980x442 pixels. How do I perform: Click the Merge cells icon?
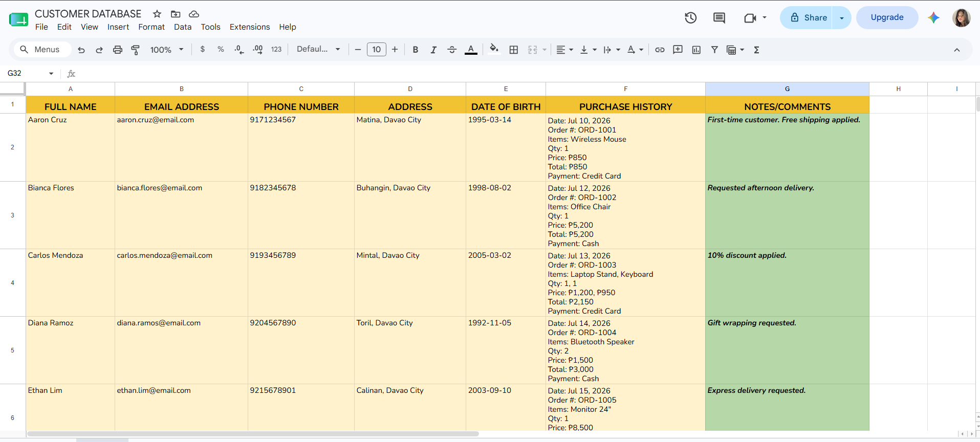click(x=533, y=50)
